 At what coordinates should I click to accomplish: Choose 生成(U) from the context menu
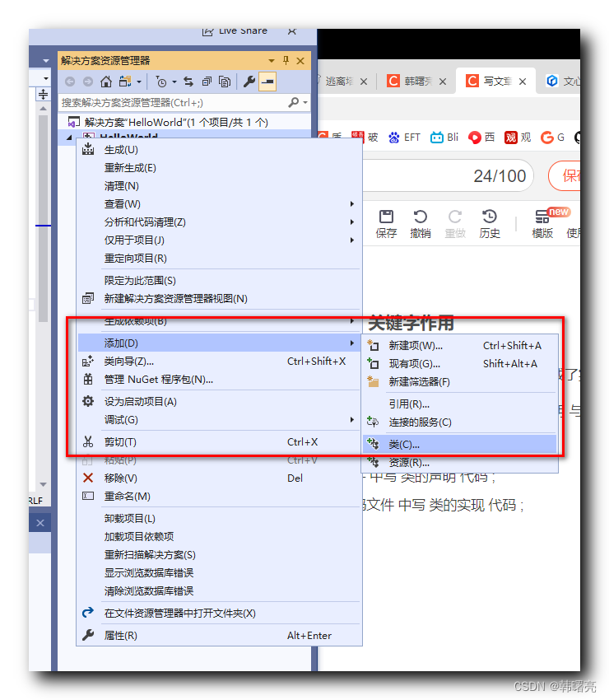pyautogui.click(x=219, y=150)
